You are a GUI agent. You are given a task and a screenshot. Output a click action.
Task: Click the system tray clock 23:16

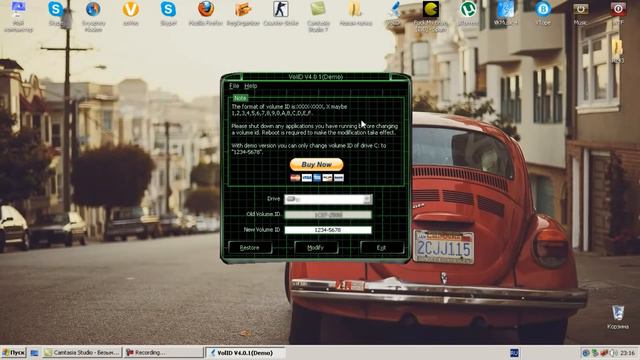pos(627,353)
